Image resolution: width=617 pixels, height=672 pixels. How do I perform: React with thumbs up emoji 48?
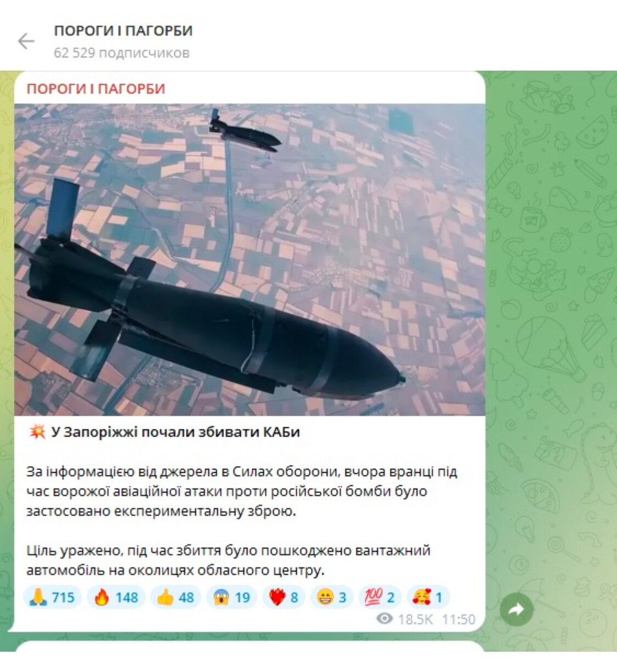pyautogui.click(x=176, y=597)
